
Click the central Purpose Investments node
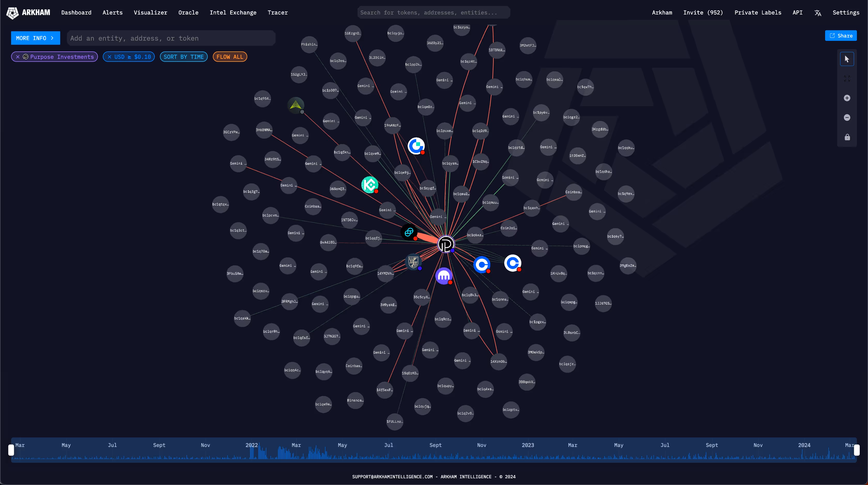click(446, 244)
